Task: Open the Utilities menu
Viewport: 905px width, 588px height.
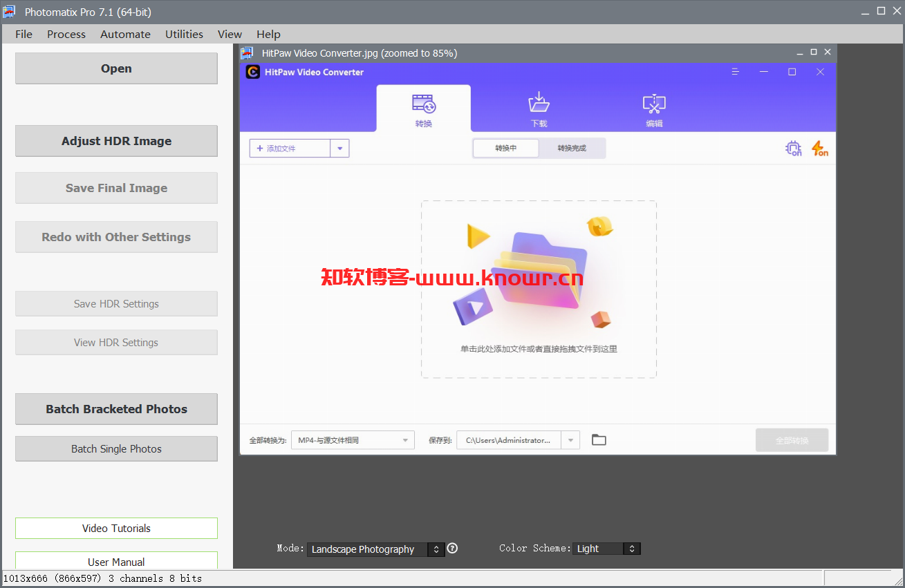Action: [x=184, y=34]
